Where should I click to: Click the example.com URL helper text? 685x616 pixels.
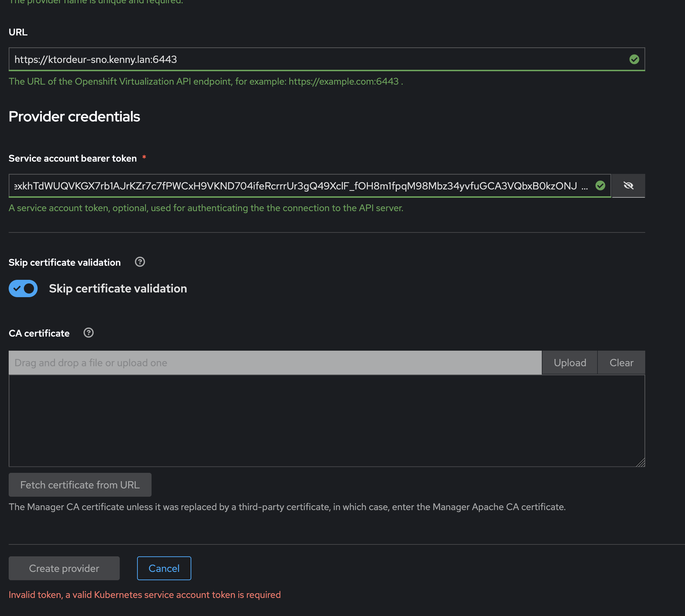(344, 81)
